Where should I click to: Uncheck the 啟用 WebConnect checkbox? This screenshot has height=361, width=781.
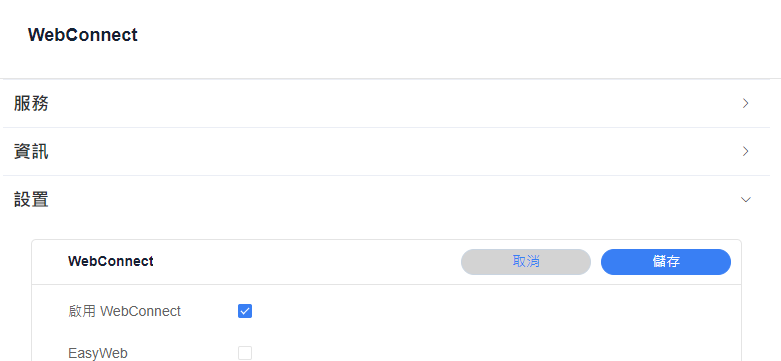pyautogui.click(x=245, y=311)
